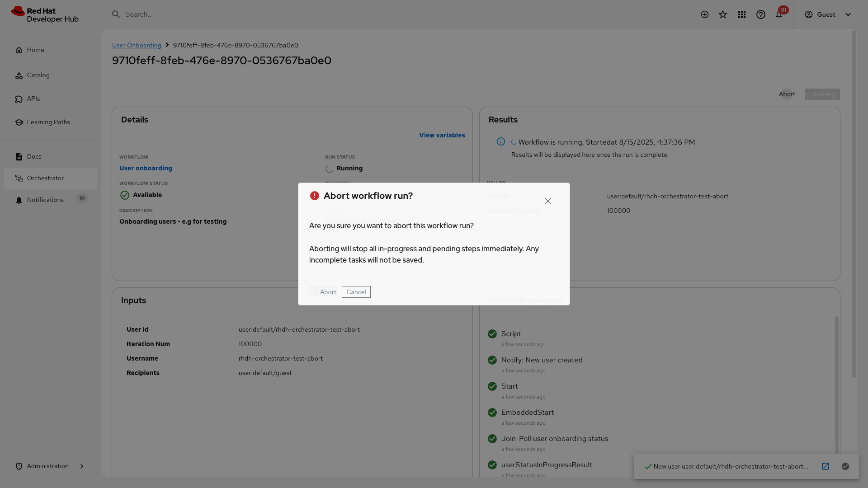Viewport: 868px width, 488px height.
Task: Click the Red Hat Developer Hub logo
Action: (x=45, y=14)
